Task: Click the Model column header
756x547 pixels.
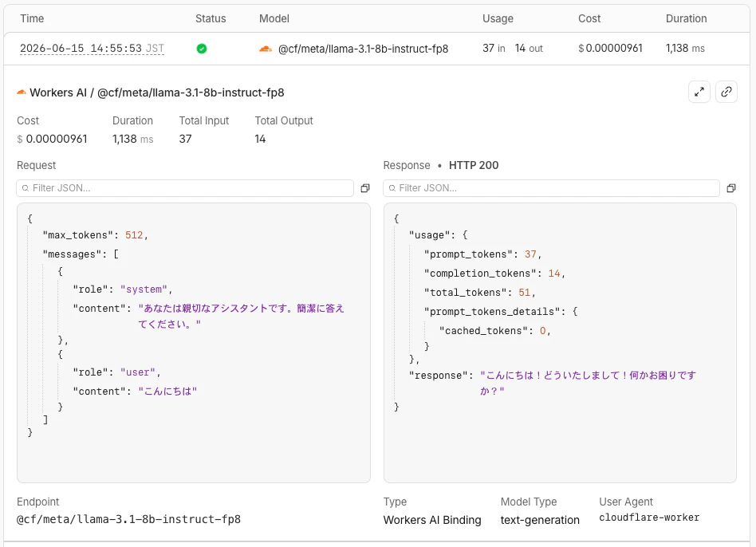Action: (274, 18)
